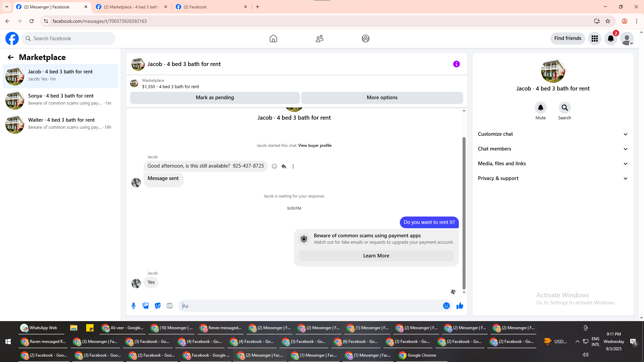Select Jacob's chat in Marketplace list
This screenshot has height=362, width=644.
tap(60, 76)
